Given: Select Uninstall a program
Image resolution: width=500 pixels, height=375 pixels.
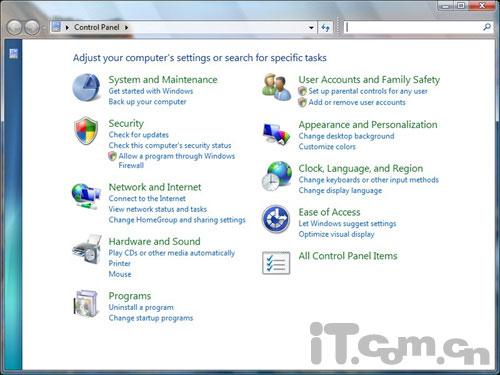Looking at the screenshot, I should pyautogui.click(x=141, y=307).
